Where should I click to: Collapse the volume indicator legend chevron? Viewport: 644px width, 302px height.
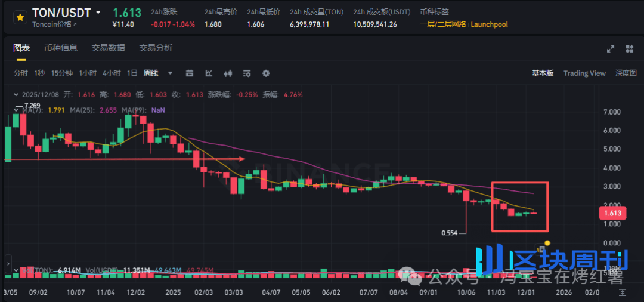point(16,270)
